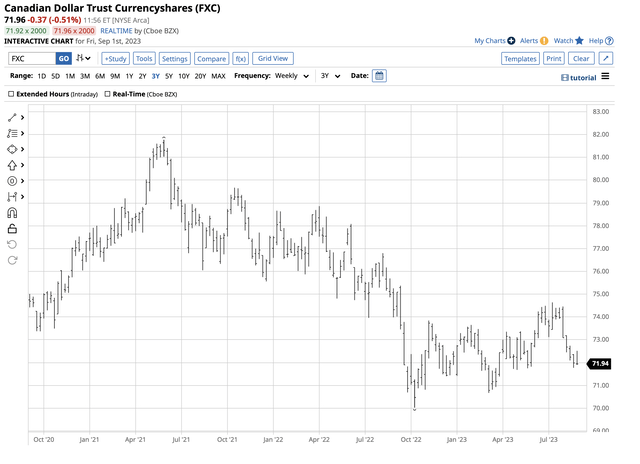Click the pop-out expand chart icon
640x464 pixels.
click(x=606, y=58)
